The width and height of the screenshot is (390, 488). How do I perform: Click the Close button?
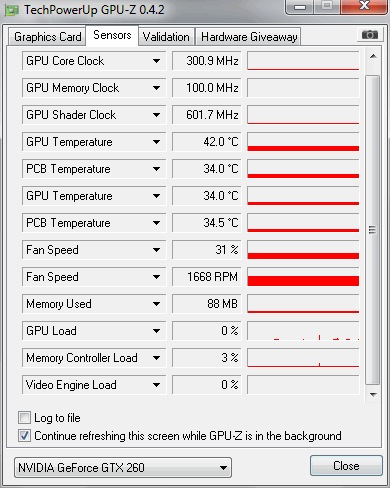pos(346,466)
